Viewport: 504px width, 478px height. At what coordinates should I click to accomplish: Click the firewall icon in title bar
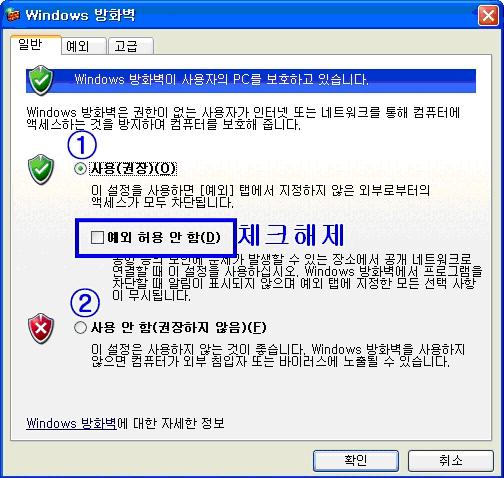(13, 15)
